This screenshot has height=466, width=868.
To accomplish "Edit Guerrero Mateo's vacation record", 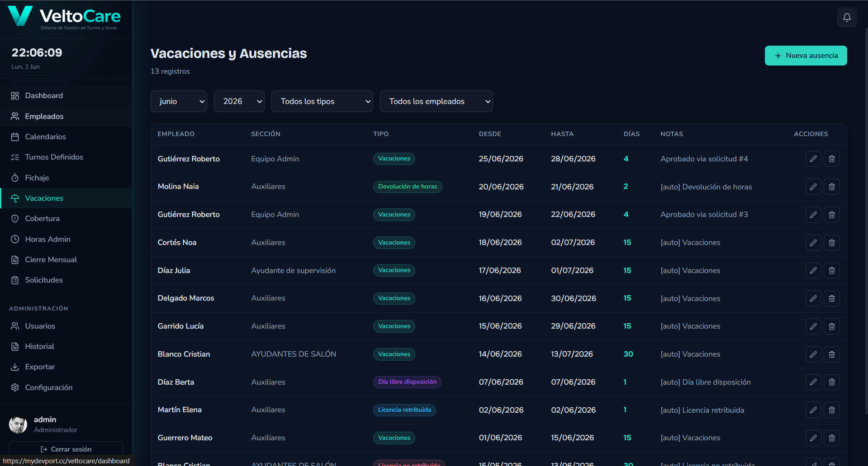I will click(813, 438).
